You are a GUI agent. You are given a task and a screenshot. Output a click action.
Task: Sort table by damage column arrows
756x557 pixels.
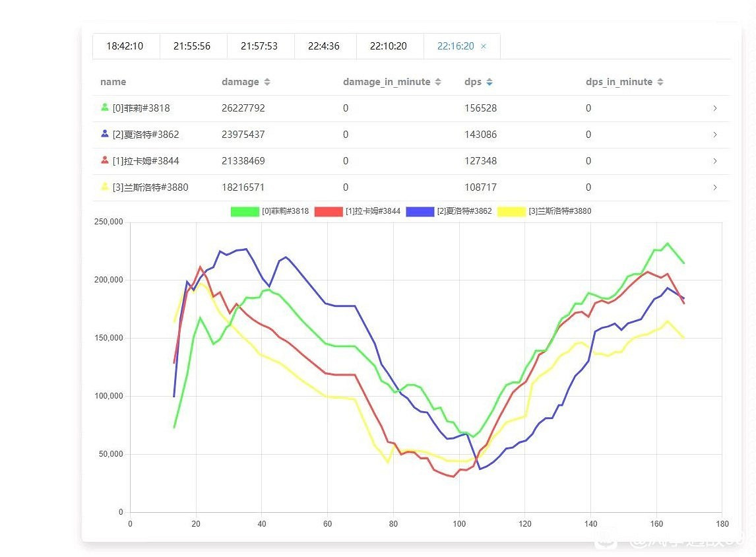point(267,82)
